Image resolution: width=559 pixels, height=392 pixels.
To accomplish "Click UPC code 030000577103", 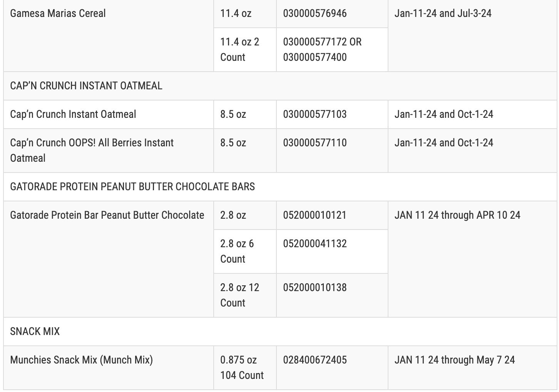I will (x=315, y=114).
